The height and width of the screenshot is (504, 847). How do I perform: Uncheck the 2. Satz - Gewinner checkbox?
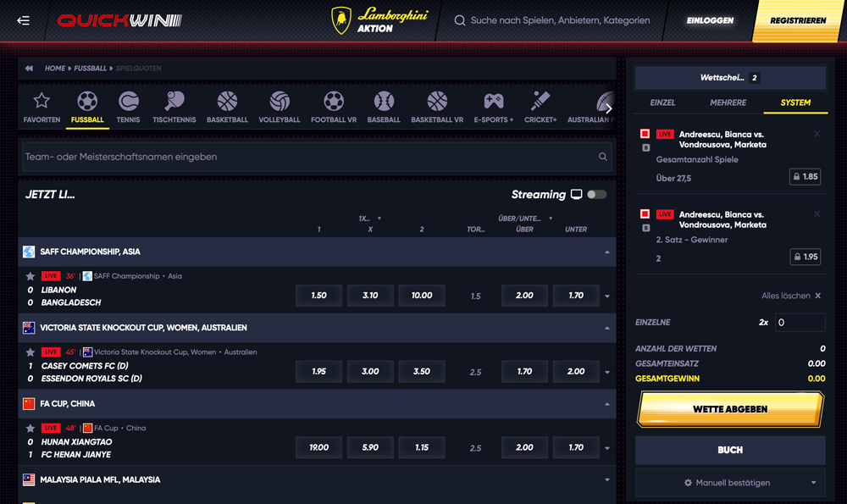tap(645, 214)
